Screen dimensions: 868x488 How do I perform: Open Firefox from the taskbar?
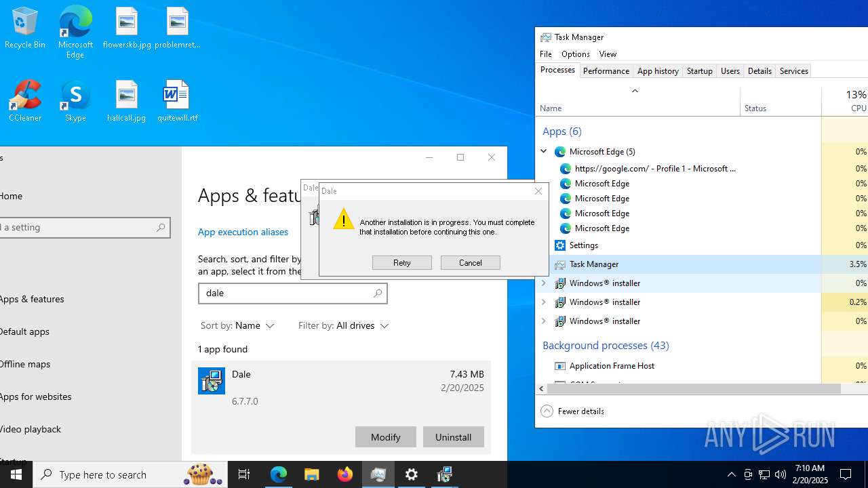click(x=345, y=474)
